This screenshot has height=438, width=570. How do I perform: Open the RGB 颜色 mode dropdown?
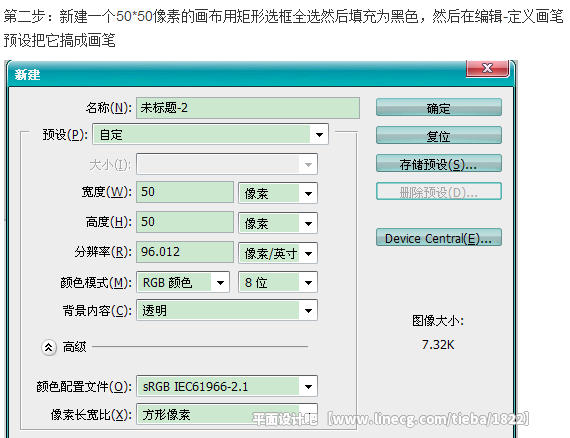(x=183, y=282)
